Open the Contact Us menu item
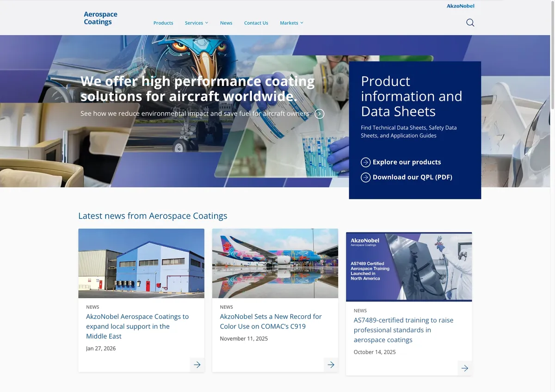The image size is (555, 392). (256, 23)
